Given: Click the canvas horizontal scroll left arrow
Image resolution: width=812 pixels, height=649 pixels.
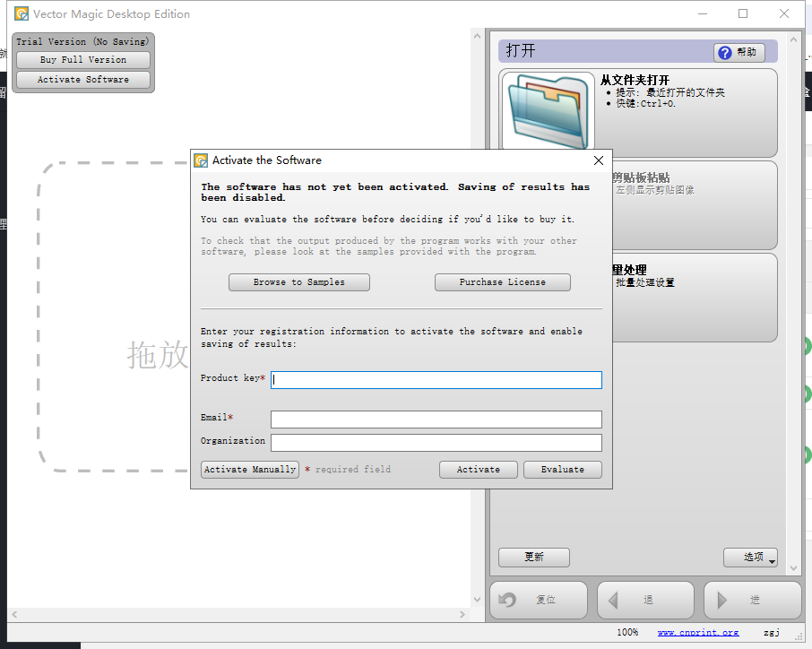Looking at the screenshot, I should point(14,615).
